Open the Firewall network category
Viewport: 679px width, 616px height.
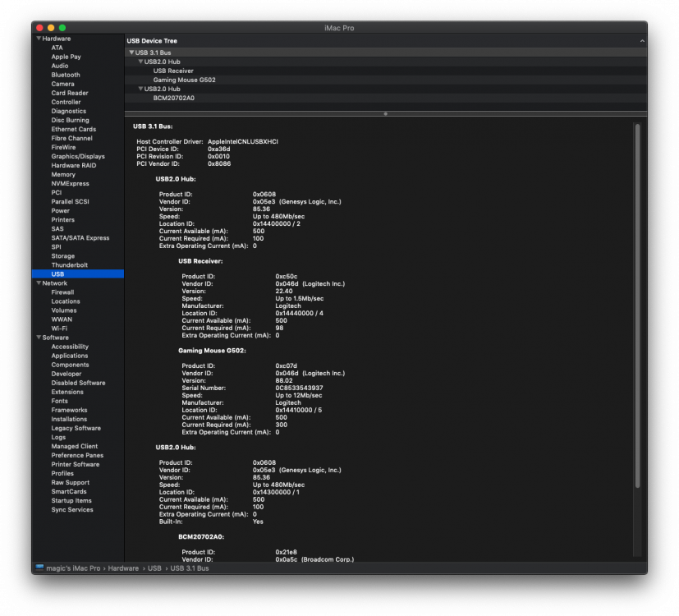[62, 292]
